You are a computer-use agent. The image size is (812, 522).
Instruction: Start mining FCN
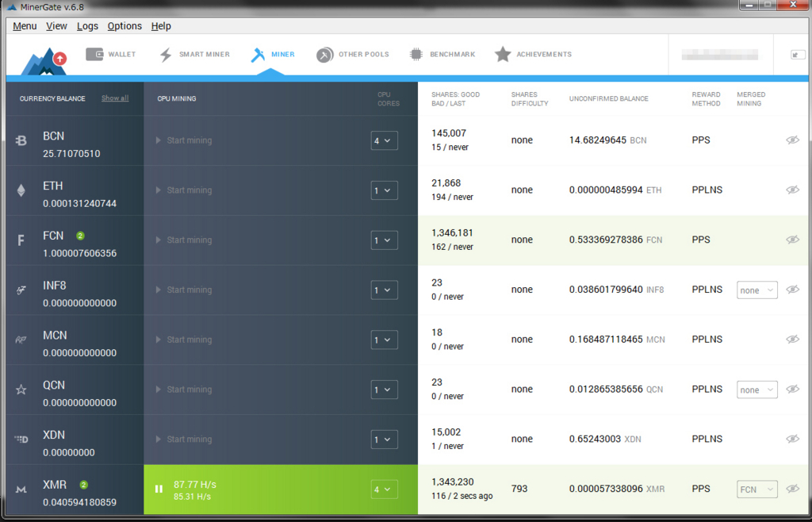click(184, 240)
